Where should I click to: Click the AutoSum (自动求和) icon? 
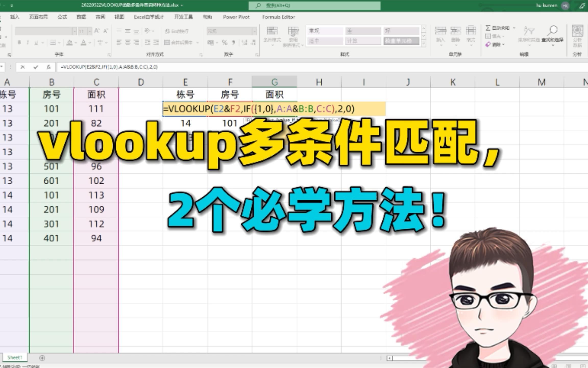coord(488,28)
